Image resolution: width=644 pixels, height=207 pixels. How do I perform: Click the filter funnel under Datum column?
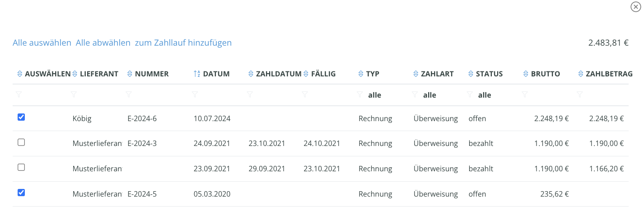point(195,95)
